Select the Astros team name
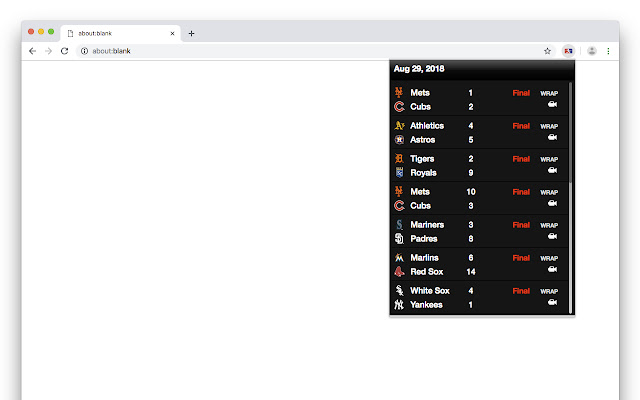 (x=422, y=140)
